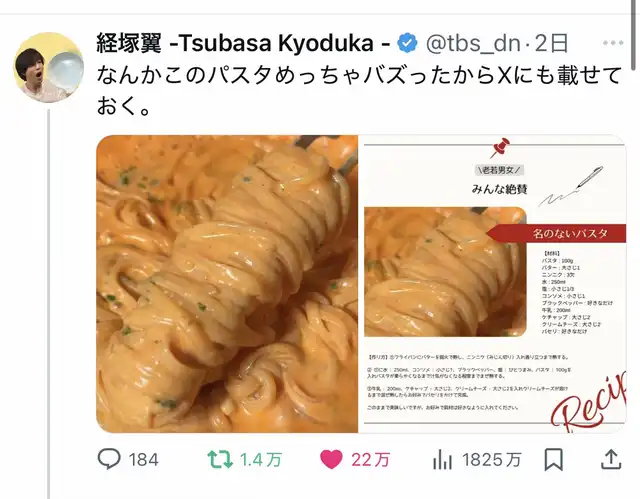Viewport: 640px width, 499px height.
Task: Click the blue verified badge
Action: (x=407, y=43)
